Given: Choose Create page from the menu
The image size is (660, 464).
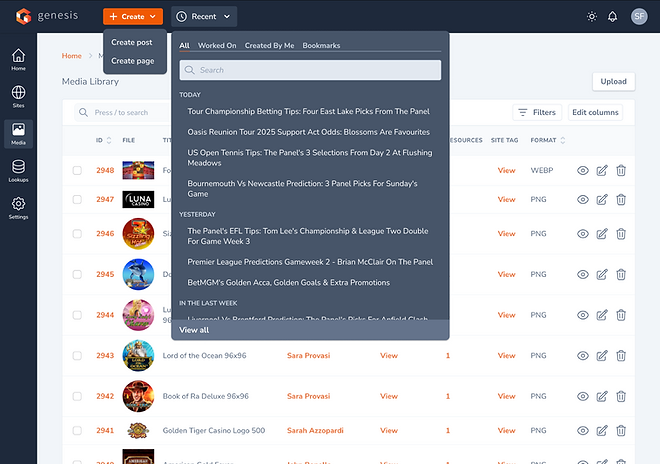Looking at the screenshot, I should (133, 61).
